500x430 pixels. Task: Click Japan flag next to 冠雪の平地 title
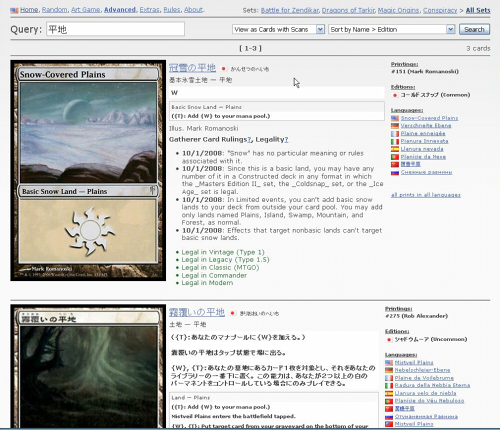224,69
